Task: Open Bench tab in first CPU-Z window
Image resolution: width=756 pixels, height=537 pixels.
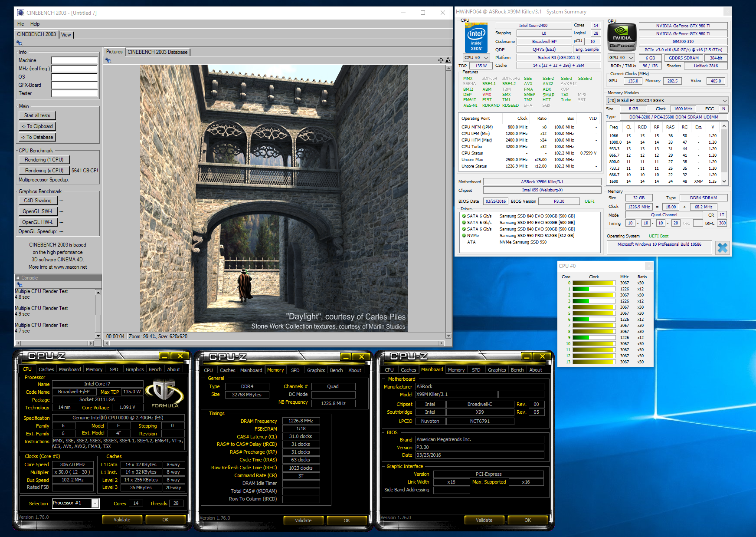Action: [155, 369]
